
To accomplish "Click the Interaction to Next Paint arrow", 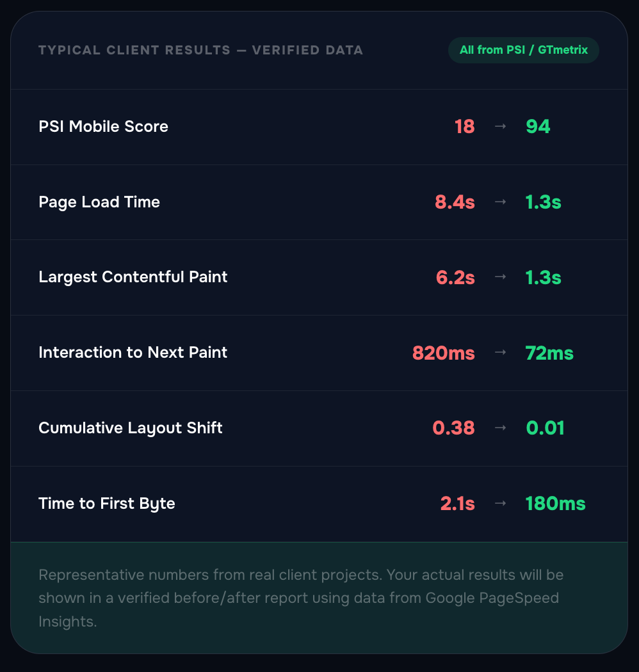I will coord(501,353).
